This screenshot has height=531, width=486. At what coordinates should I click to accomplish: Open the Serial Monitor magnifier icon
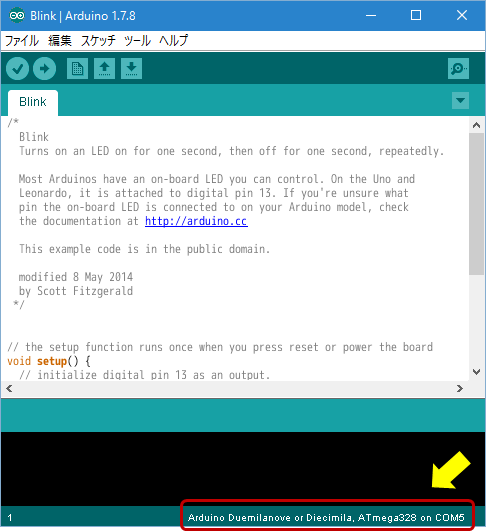point(458,69)
